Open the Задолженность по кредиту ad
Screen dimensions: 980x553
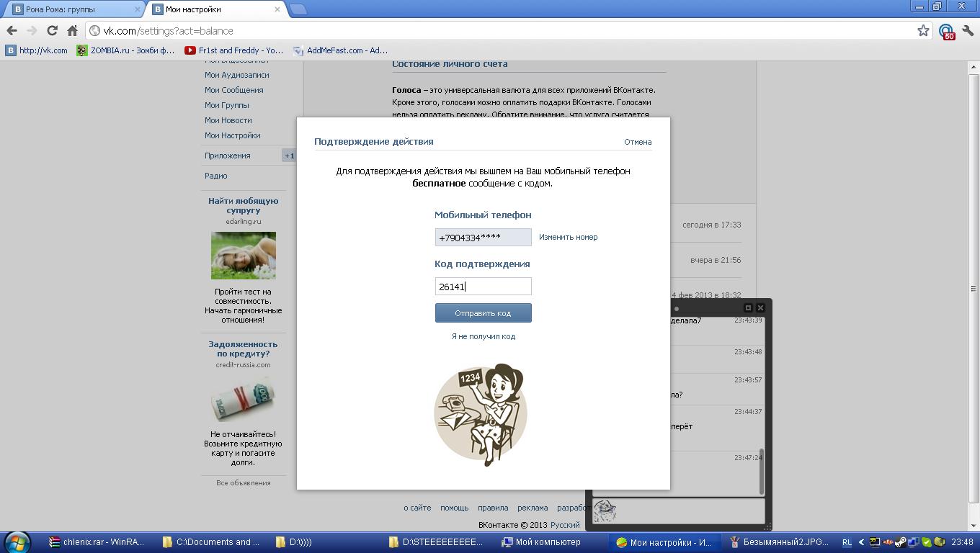click(243, 349)
